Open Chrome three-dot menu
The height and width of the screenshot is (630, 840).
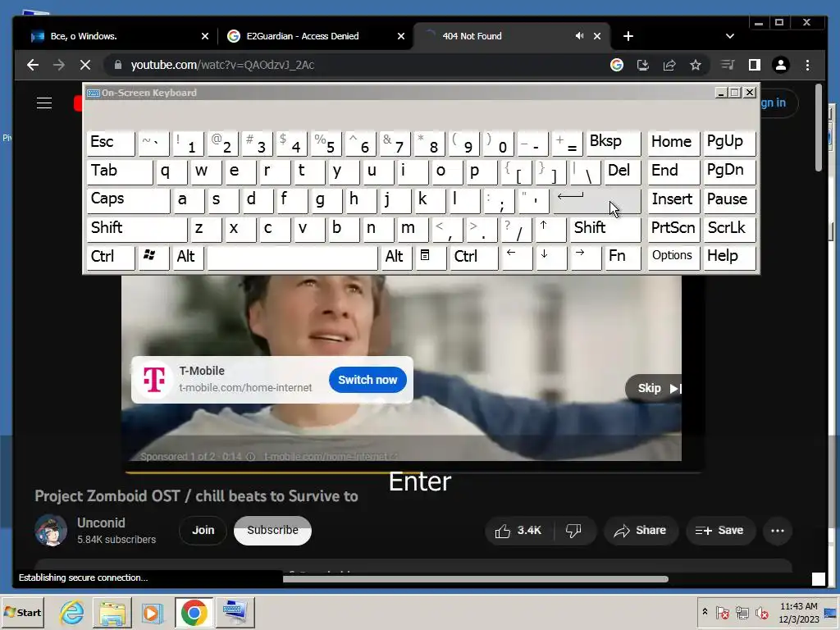[x=807, y=66]
